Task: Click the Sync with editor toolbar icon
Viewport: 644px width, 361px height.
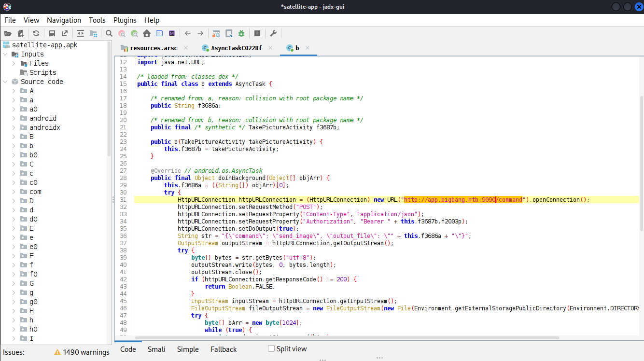Action: click(x=80, y=33)
